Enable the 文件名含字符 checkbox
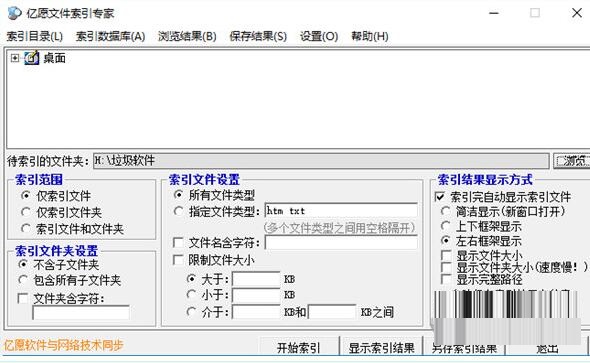The image size is (590, 363). pos(178,242)
